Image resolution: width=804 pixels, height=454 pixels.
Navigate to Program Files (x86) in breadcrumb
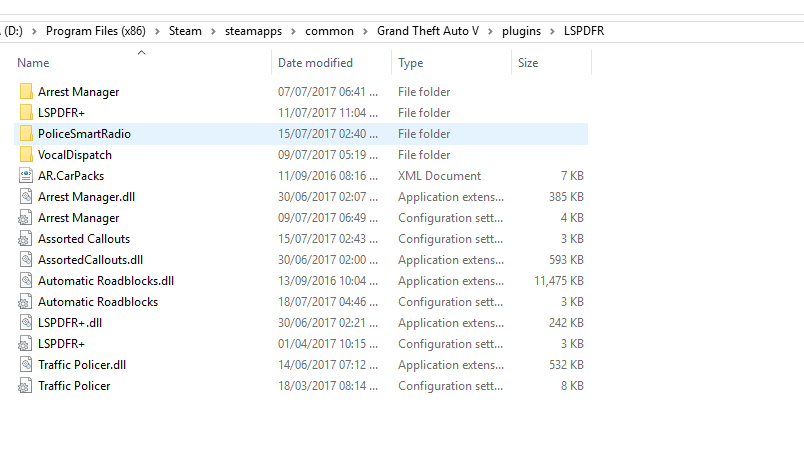pos(96,31)
